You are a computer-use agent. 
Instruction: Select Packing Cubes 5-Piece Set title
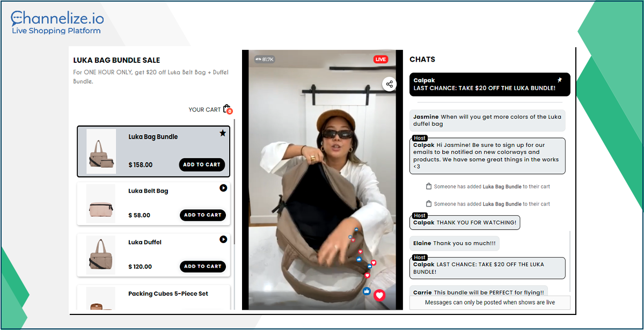pos(169,294)
